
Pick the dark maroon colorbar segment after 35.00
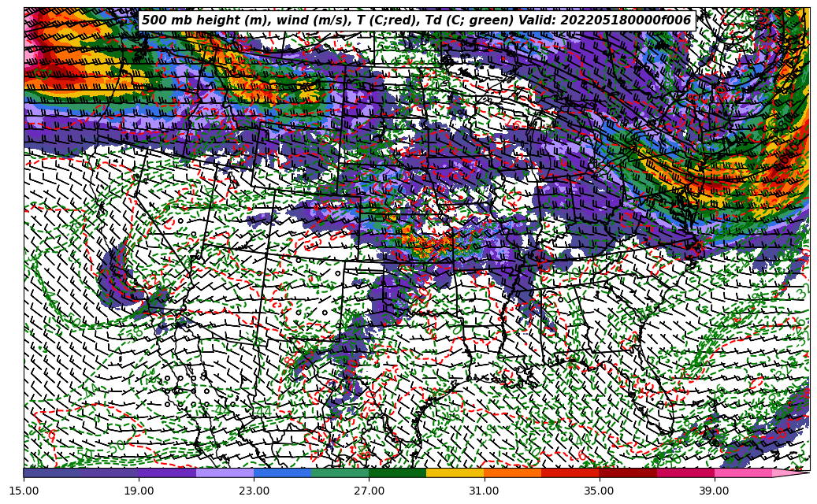(x=627, y=473)
